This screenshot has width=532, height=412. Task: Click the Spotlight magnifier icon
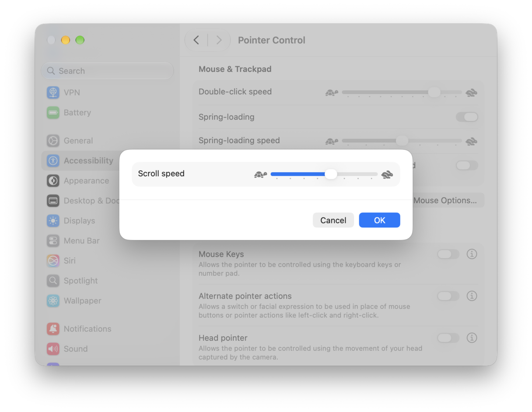coord(53,281)
